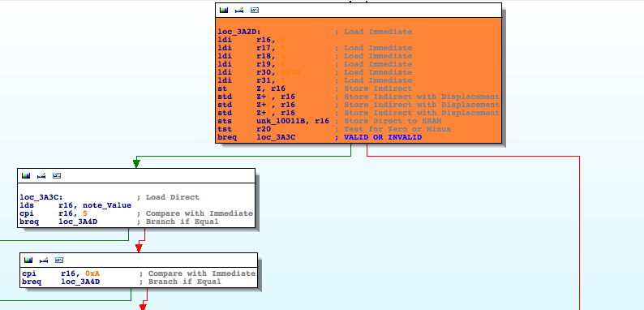This screenshot has width=644, height=310.
Task: Click color icon in the cpi 0xA block
Action: [x=28, y=260]
